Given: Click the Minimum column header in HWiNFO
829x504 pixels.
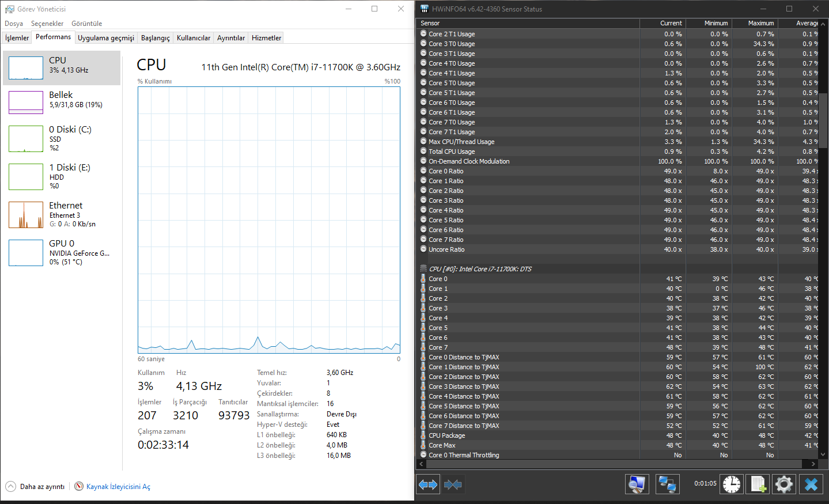Looking at the screenshot, I should tap(709, 23).
